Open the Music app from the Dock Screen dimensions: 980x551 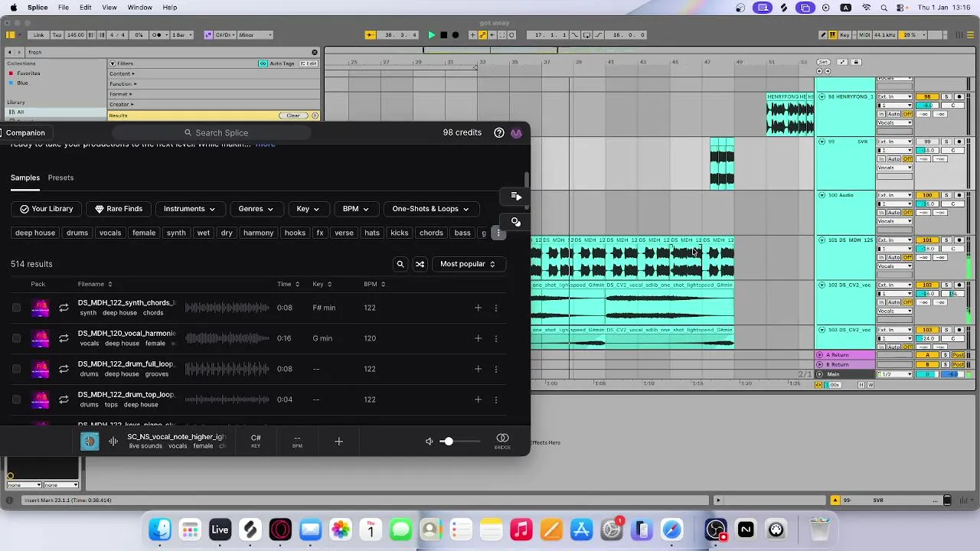tap(521, 530)
